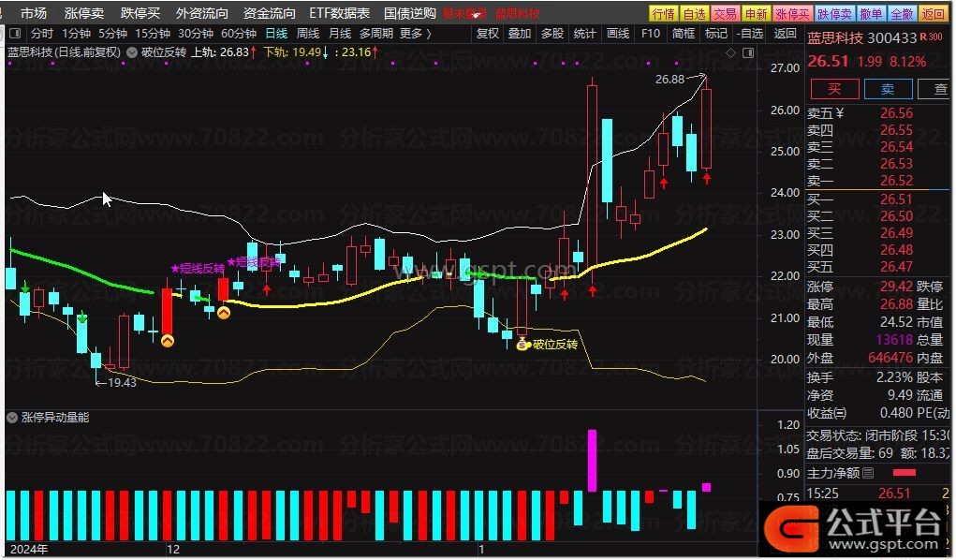Click the red 涨停买 button

point(792,13)
